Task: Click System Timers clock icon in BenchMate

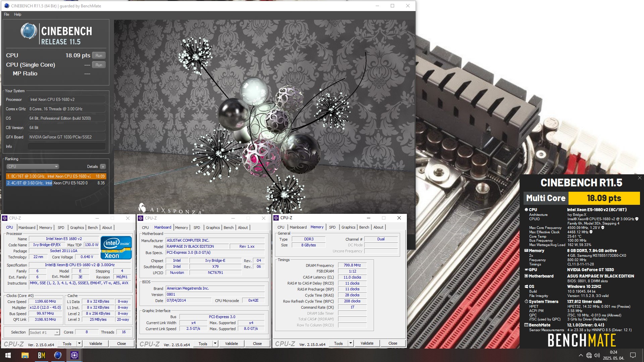Action: point(526,302)
